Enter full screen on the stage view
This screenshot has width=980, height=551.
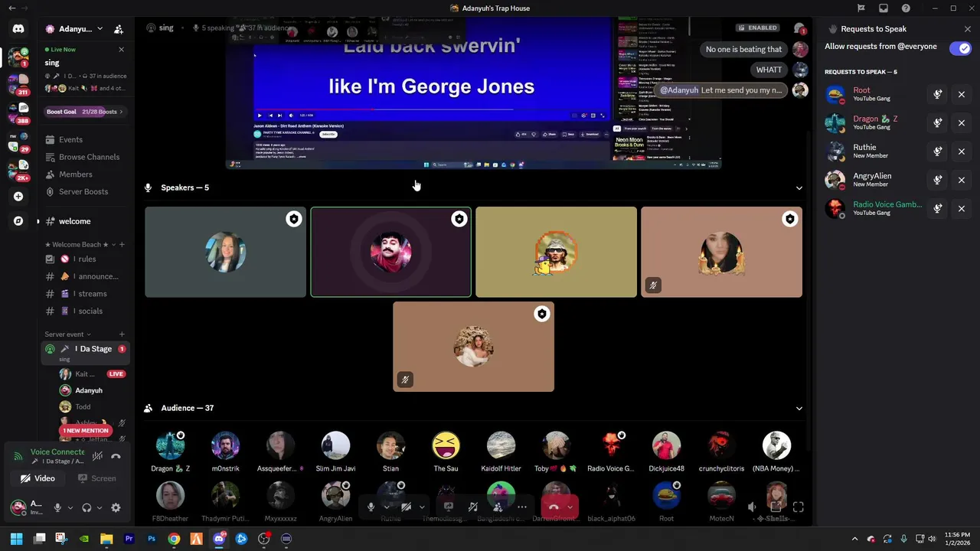coord(799,507)
